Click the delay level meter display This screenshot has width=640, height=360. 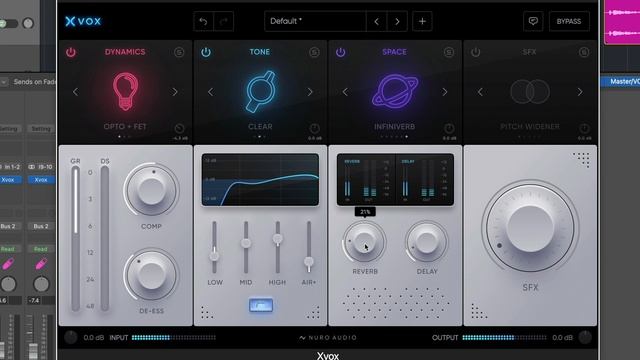(x=424, y=180)
